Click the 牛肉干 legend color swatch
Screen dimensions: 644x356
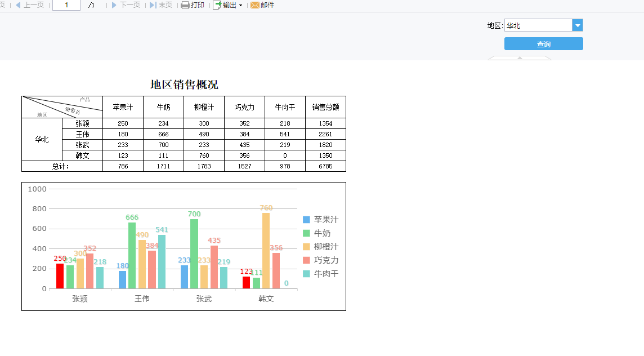(306, 274)
